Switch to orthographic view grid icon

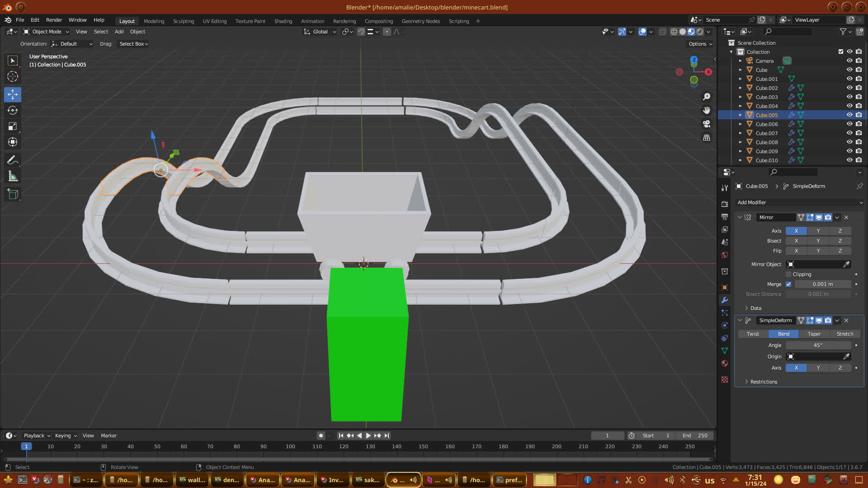(707, 138)
